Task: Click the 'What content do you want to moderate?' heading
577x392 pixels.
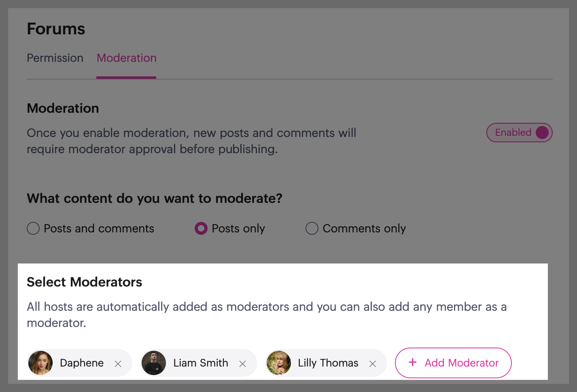Action: click(154, 198)
